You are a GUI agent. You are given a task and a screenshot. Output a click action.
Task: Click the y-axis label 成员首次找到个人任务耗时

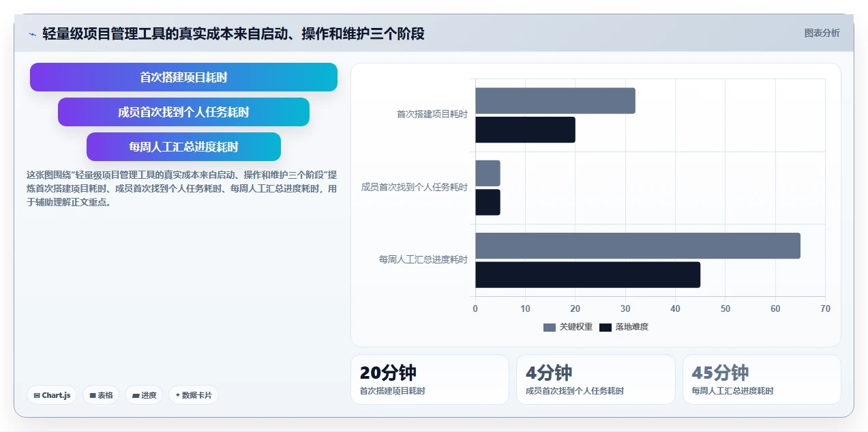415,187
